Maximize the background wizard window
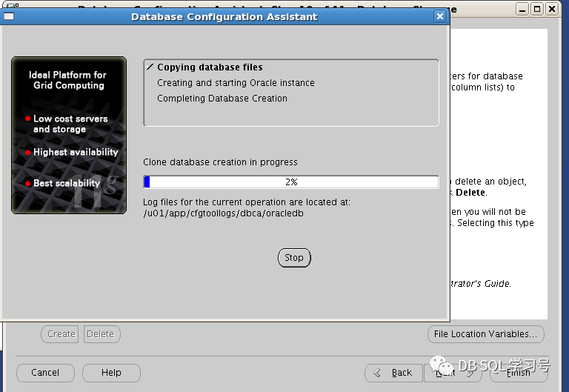The image size is (569, 392). (537, 9)
